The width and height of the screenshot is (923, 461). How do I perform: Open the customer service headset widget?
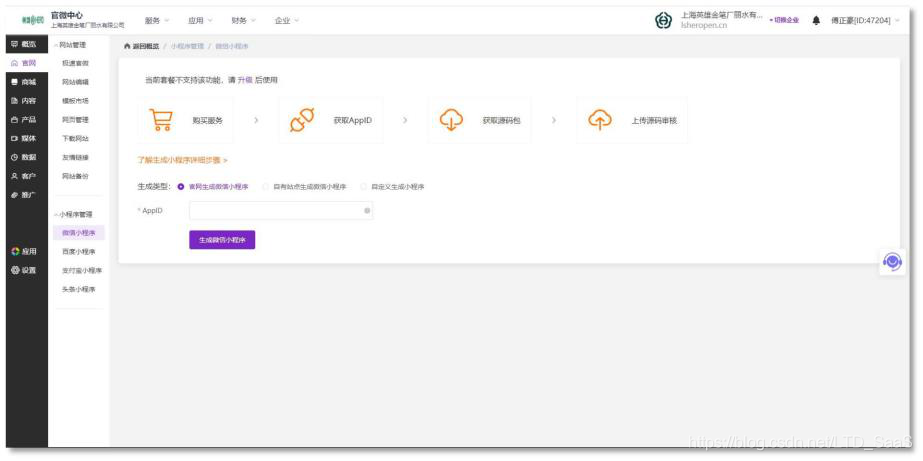coord(892,261)
